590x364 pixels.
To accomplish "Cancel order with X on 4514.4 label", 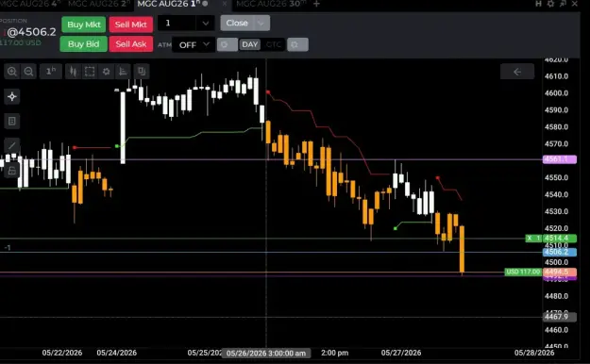I will [x=530, y=238].
